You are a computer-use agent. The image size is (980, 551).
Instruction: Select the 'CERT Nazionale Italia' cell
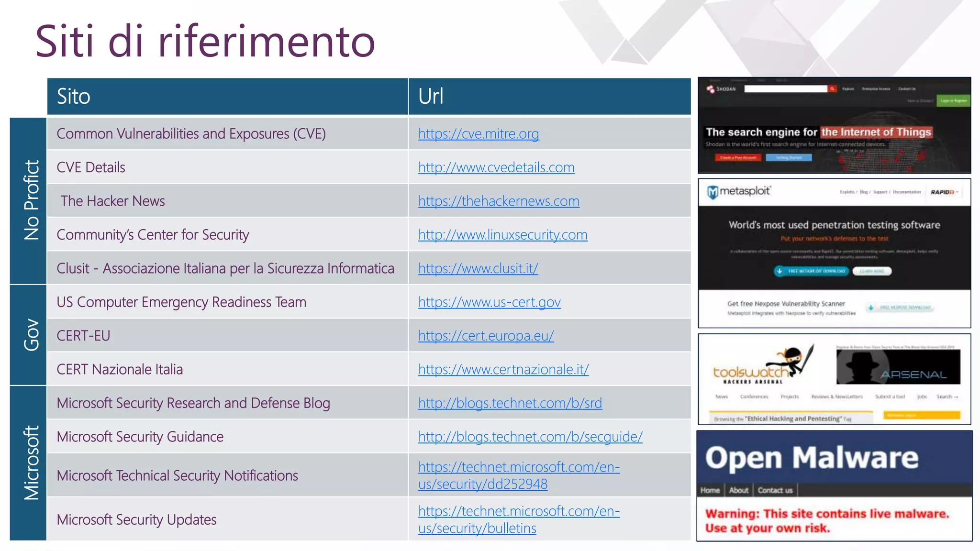point(228,369)
